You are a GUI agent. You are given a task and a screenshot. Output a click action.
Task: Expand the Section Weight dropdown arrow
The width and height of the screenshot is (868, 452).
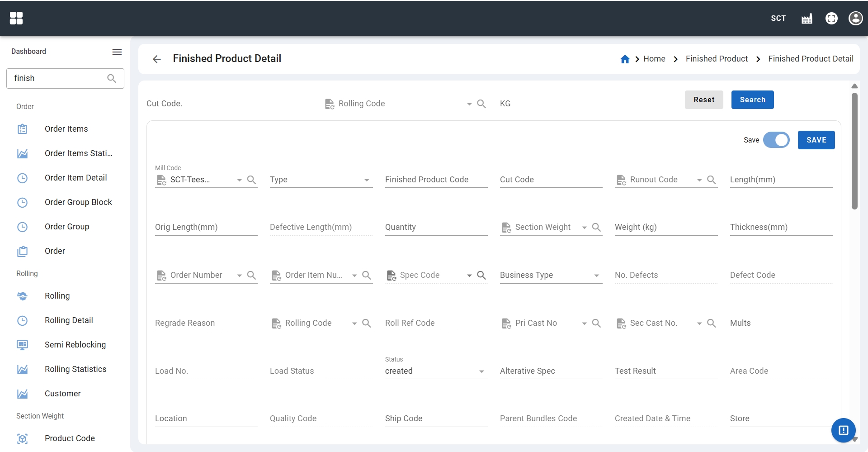click(585, 228)
